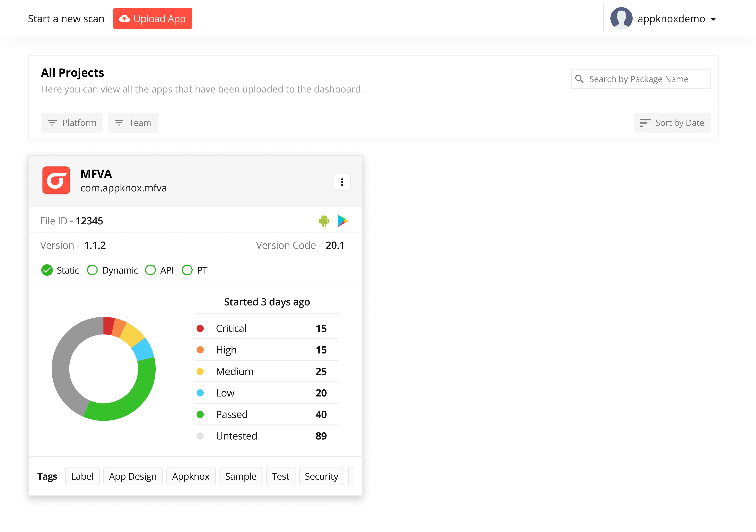Viewport: 756px width, 532px height.
Task: Open the Google Play Store icon
Action: click(343, 221)
